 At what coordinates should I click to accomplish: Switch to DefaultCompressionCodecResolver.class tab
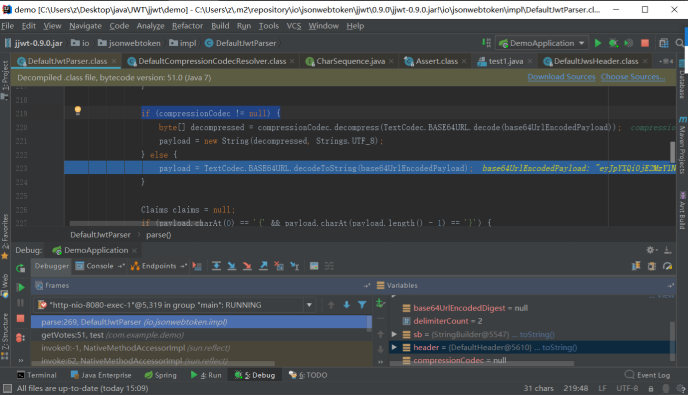212,61
